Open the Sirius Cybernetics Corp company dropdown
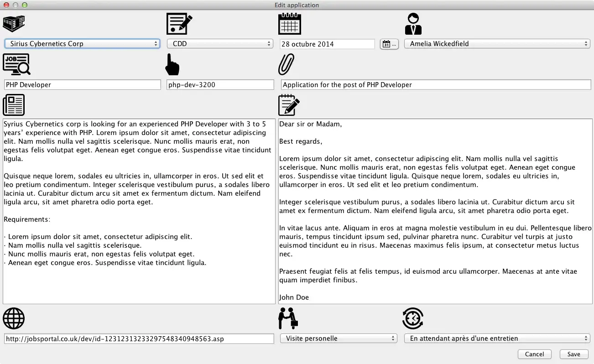594x364 pixels. click(82, 44)
